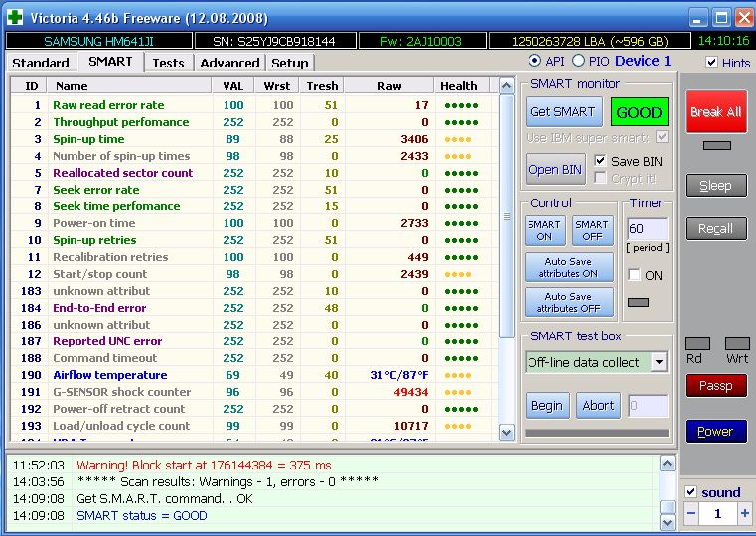Screen dimensions: 756x536
Task: Toggle the Save BIN checkbox
Action: 600,161
